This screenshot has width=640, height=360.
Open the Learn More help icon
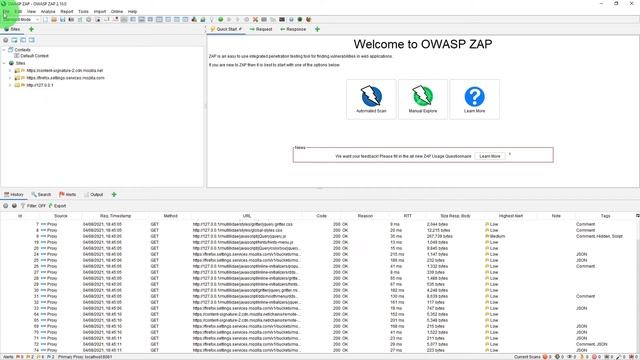pos(474,99)
